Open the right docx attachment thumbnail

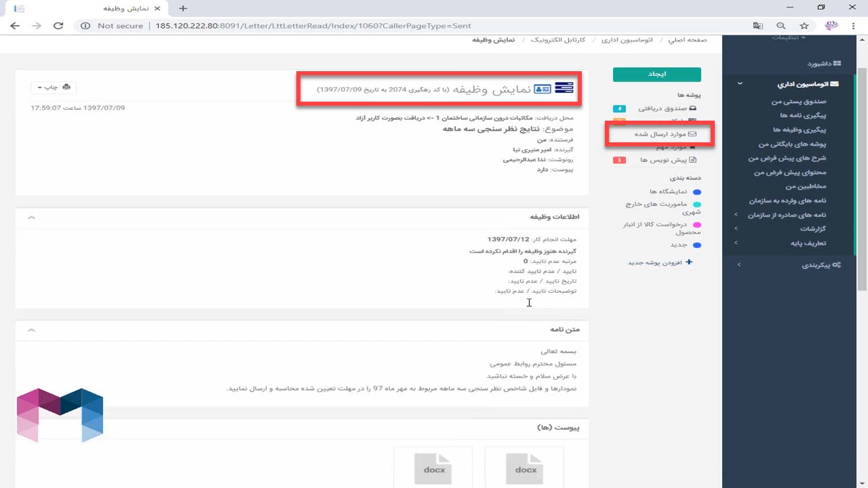(x=525, y=467)
